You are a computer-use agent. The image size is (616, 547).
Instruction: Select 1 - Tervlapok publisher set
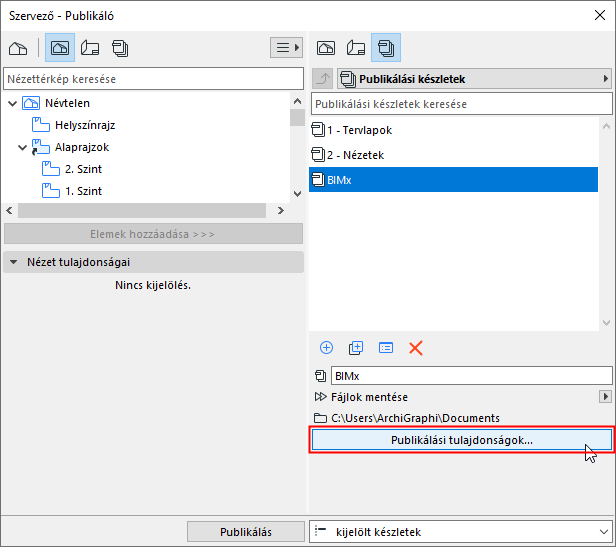(453, 130)
